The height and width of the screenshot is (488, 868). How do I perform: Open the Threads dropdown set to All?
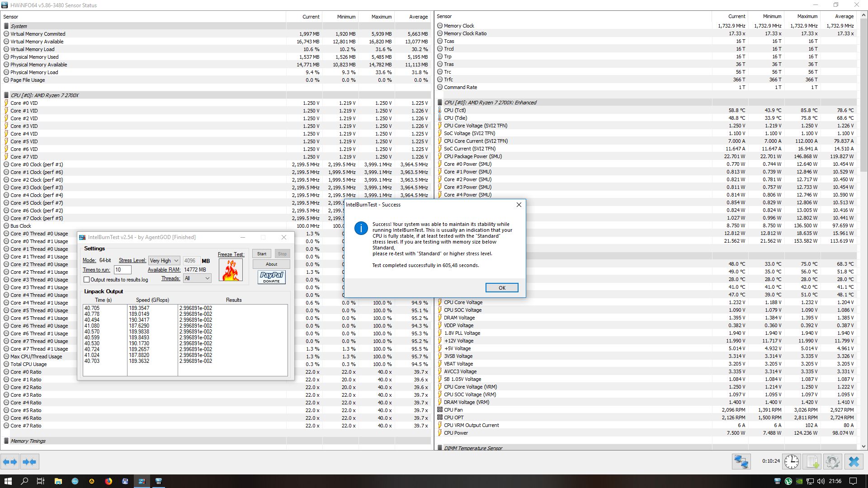click(x=197, y=278)
